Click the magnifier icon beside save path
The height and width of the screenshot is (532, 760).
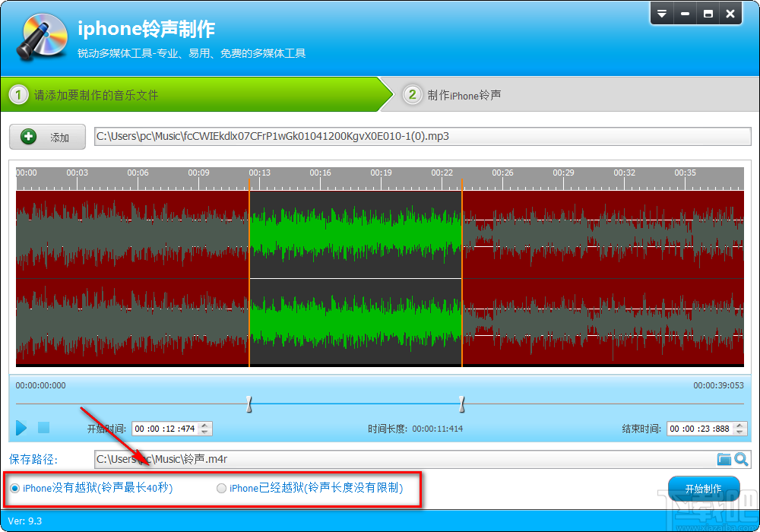742,459
